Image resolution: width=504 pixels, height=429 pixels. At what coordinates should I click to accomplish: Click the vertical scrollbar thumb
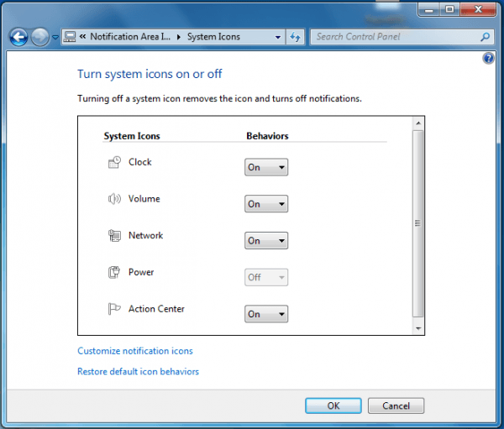(x=417, y=223)
